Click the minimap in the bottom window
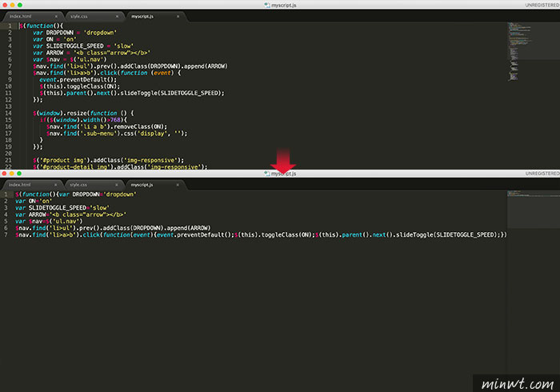This screenshot has height=392, width=560. pyautogui.click(x=534, y=210)
